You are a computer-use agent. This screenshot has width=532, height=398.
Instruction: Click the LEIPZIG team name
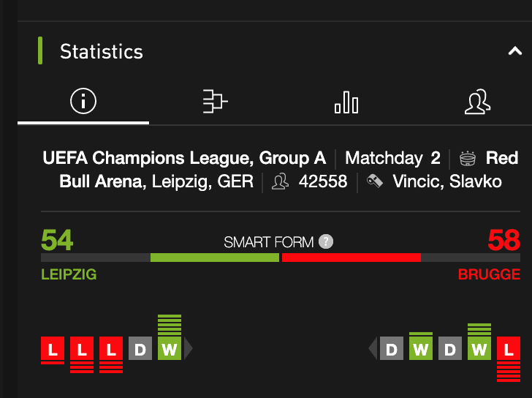69,274
